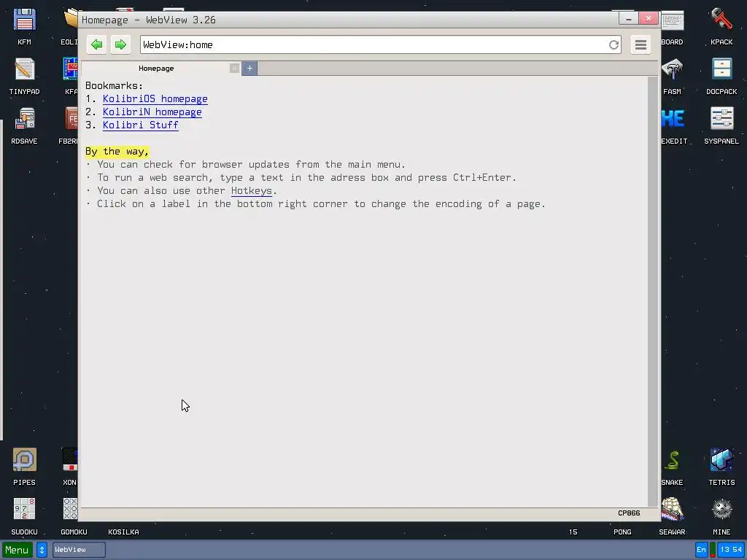
Task: Open the RDSAVE desktop icon
Action: tap(24, 125)
